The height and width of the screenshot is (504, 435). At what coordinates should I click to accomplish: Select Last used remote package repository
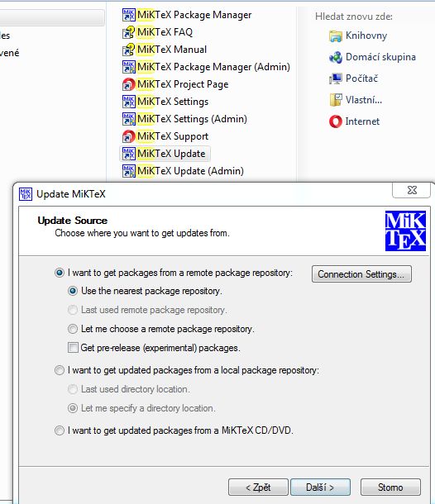point(73,310)
